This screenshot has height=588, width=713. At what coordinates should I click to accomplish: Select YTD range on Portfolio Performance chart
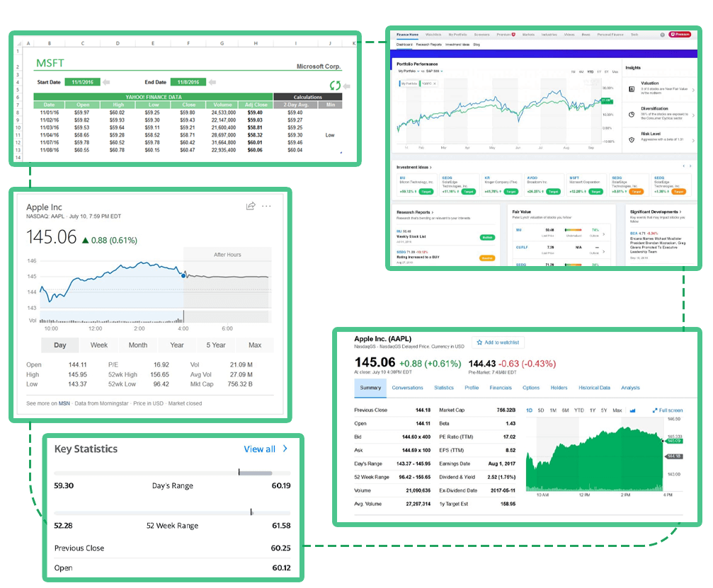coord(591,71)
